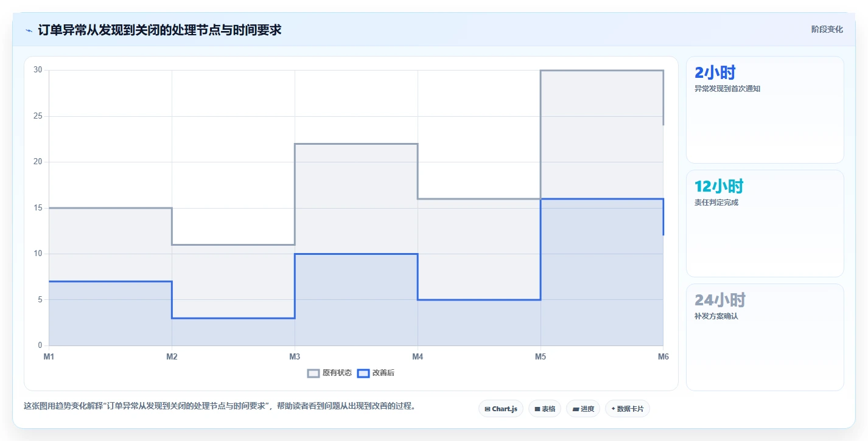Select the 进度 tag chip
The height and width of the screenshot is (441, 868).
tap(583, 409)
